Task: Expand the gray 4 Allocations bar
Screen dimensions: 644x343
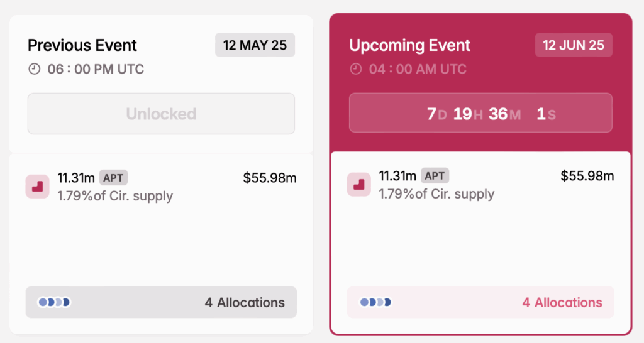Action: click(x=161, y=302)
